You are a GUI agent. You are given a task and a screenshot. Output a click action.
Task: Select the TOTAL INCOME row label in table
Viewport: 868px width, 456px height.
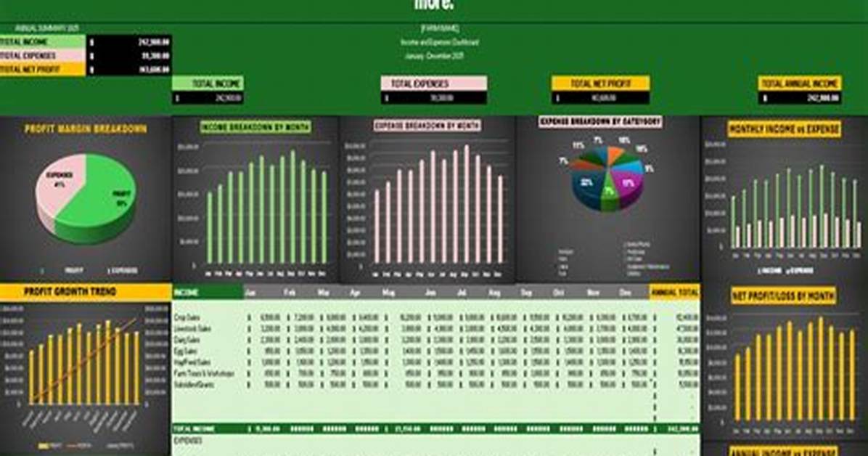coord(194,429)
